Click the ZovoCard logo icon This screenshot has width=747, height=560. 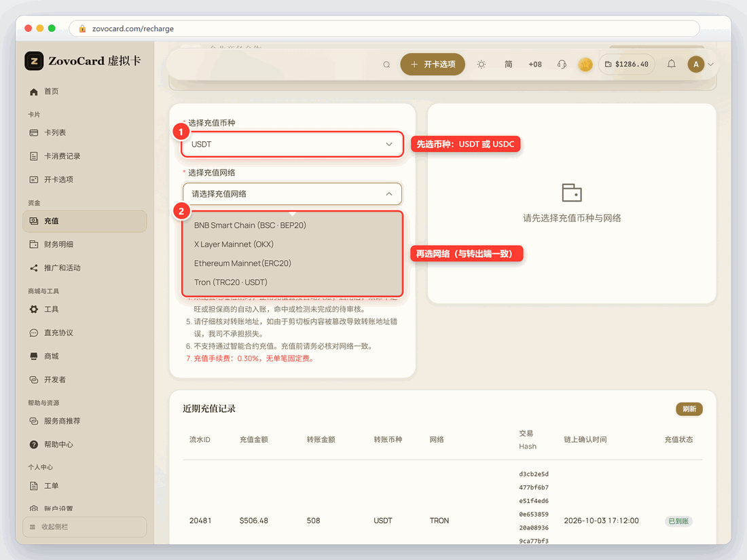[34, 61]
